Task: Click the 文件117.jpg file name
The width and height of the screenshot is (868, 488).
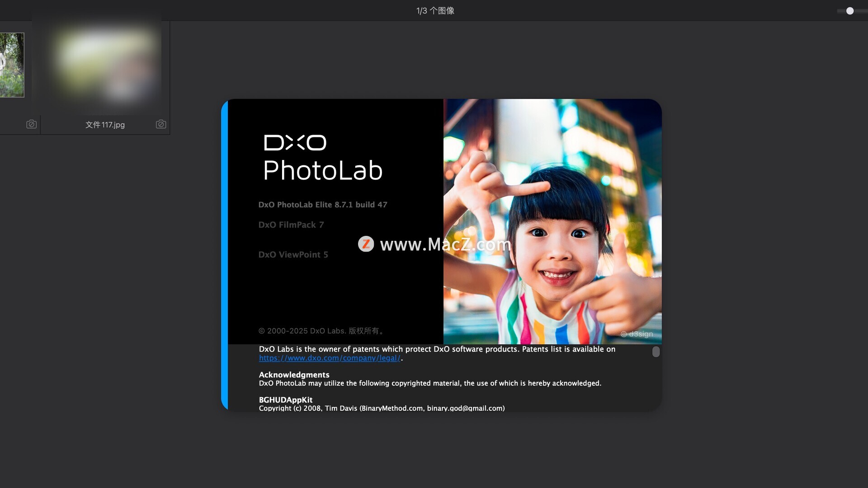Action: (x=105, y=125)
